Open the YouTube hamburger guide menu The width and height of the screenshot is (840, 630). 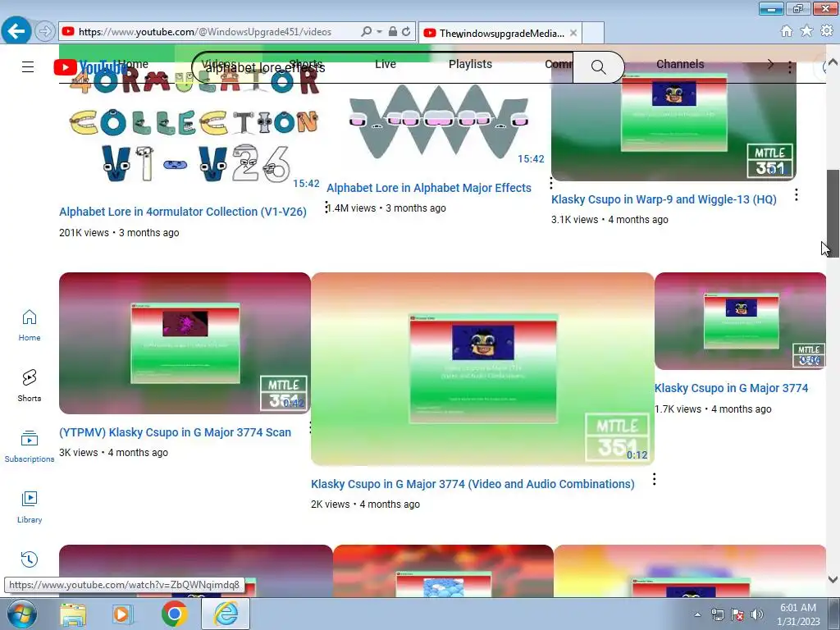(x=28, y=67)
